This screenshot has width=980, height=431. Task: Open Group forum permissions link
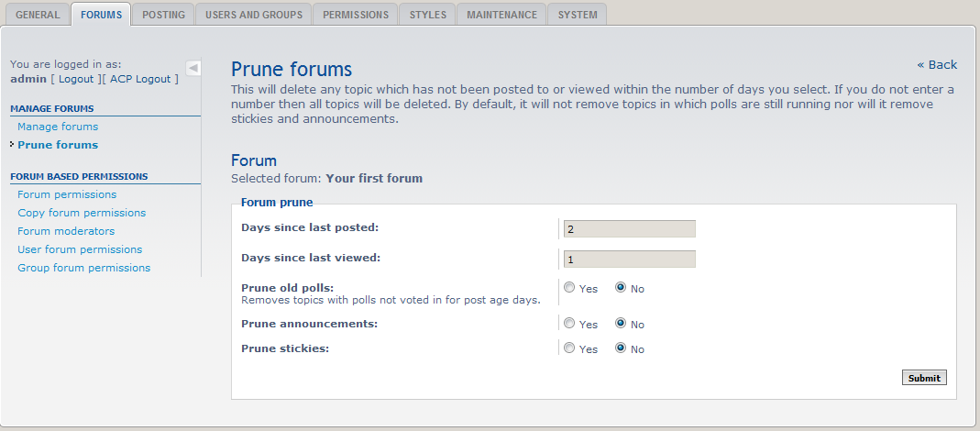(83, 268)
